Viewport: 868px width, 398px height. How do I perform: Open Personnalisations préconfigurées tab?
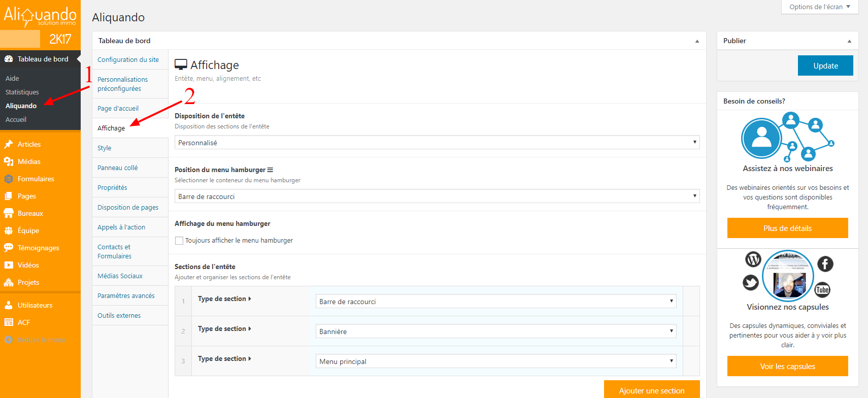pos(130,84)
